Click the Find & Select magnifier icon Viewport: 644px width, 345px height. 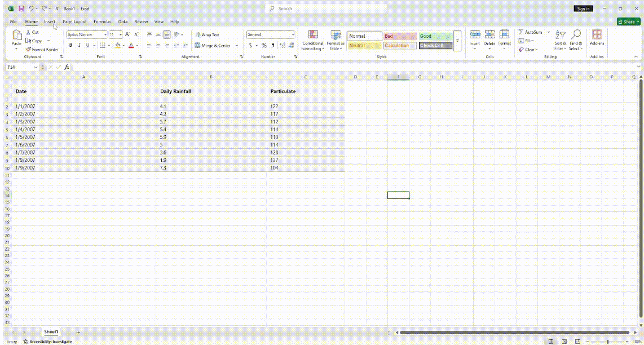click(x=576, y=35)
